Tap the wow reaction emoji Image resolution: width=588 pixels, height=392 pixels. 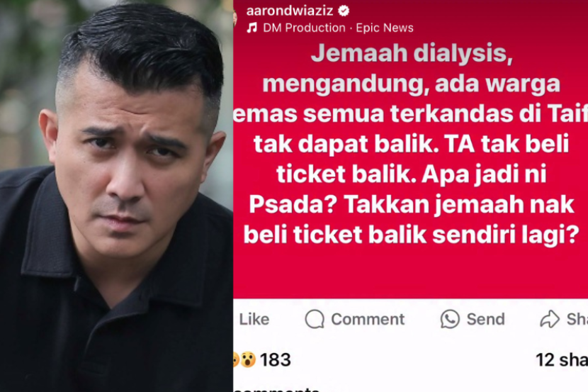click(x=248, y=359)
